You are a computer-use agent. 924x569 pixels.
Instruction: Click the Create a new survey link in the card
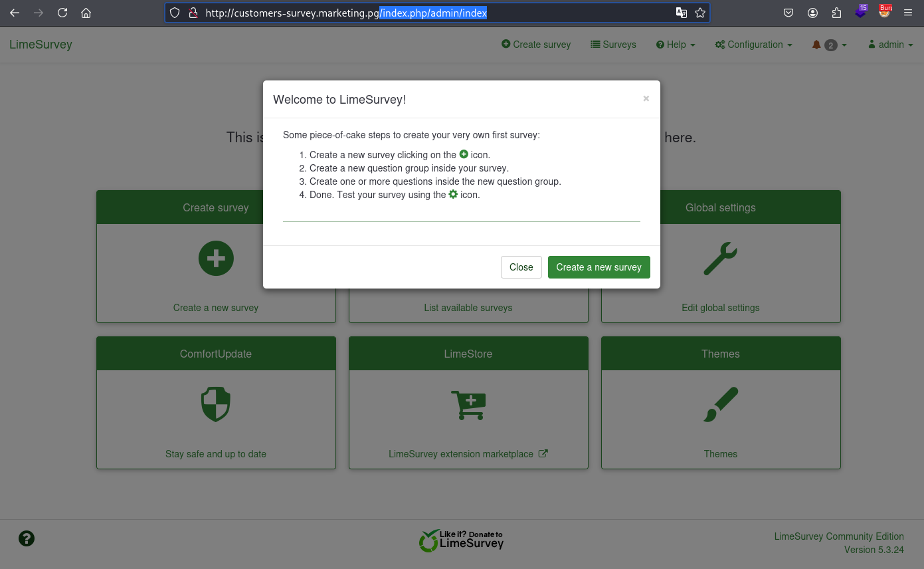216,308
